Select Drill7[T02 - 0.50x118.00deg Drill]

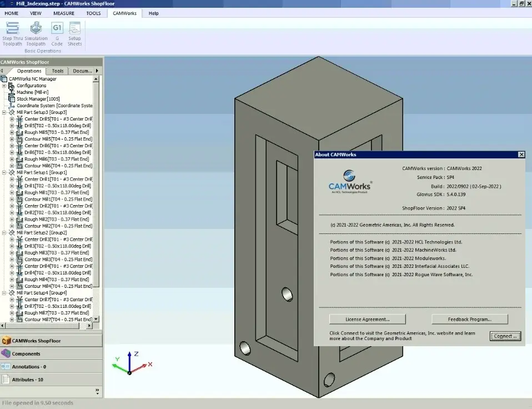pyautogui.click(x=58, y=306)
